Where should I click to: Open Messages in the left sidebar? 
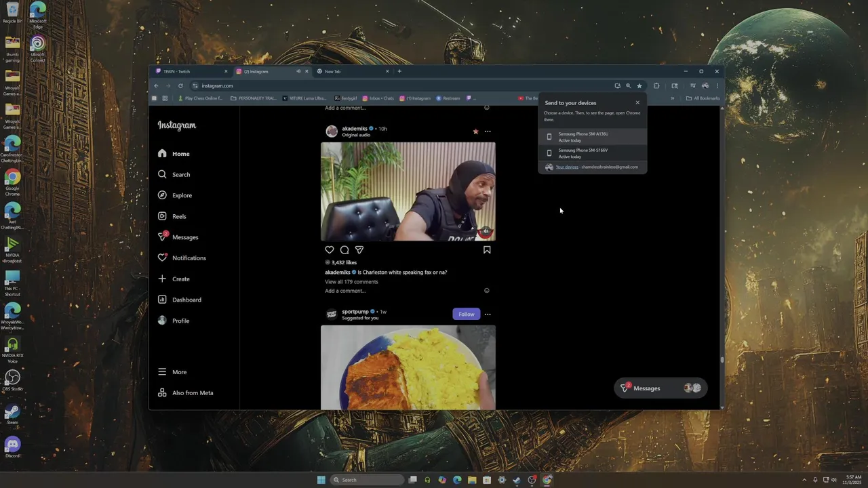[x=178, y=237]
